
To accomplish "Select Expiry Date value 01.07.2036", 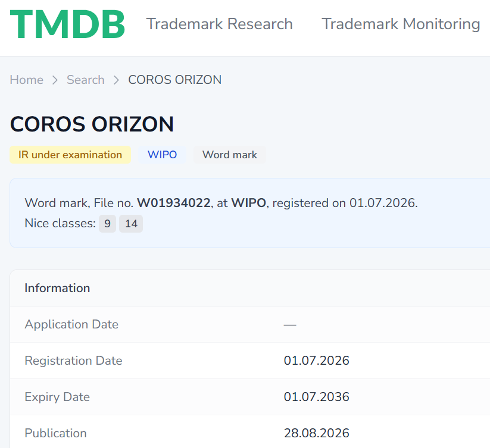I will click(x=317, y=397).
